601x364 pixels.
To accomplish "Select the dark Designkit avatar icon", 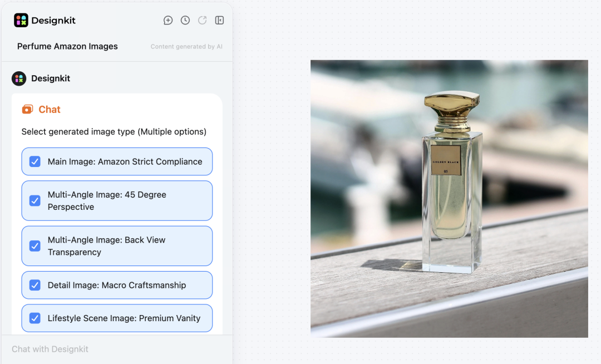I will [18, 78].
